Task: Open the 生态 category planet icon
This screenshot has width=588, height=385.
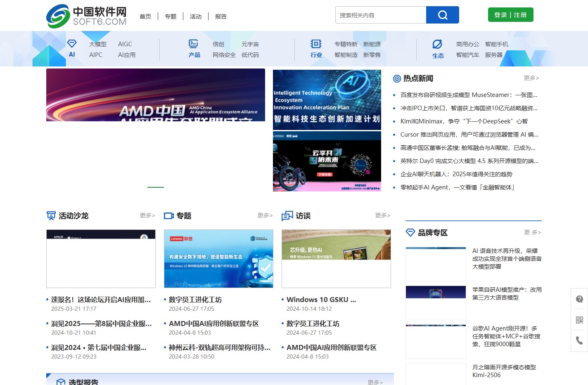Action: coord(437,44)
